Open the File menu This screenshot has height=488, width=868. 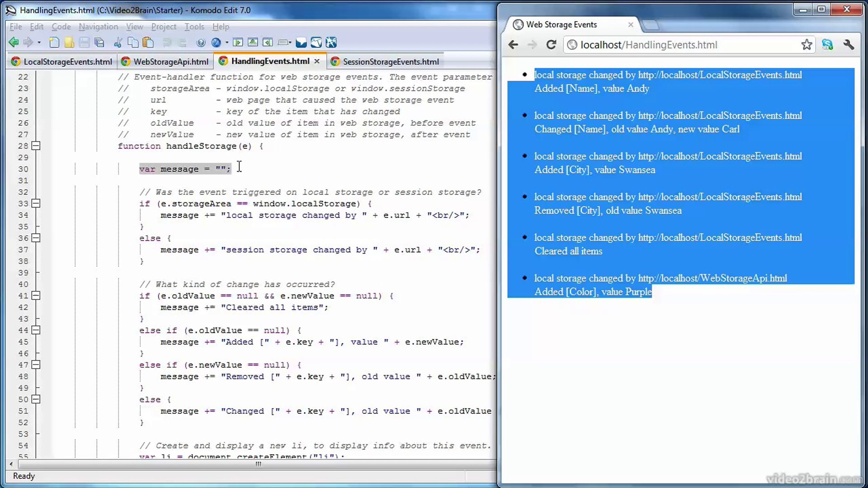(x=16, y=27)
